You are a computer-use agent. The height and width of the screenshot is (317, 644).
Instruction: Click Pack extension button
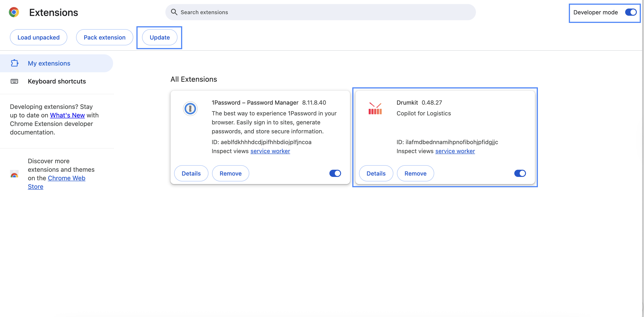click(105, 37)
